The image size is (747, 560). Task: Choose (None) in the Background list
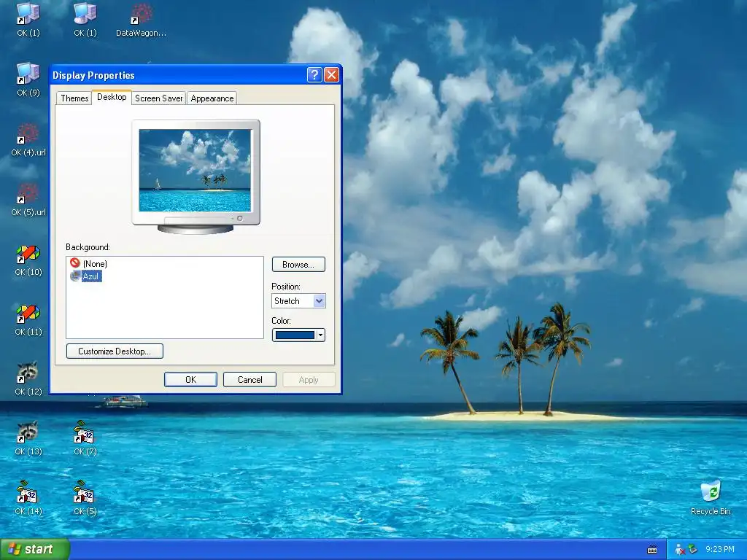click(x=88, y=263)
